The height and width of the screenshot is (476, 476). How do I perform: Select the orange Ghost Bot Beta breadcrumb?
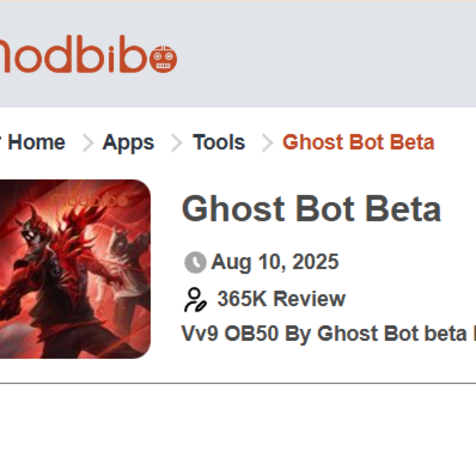358,142
